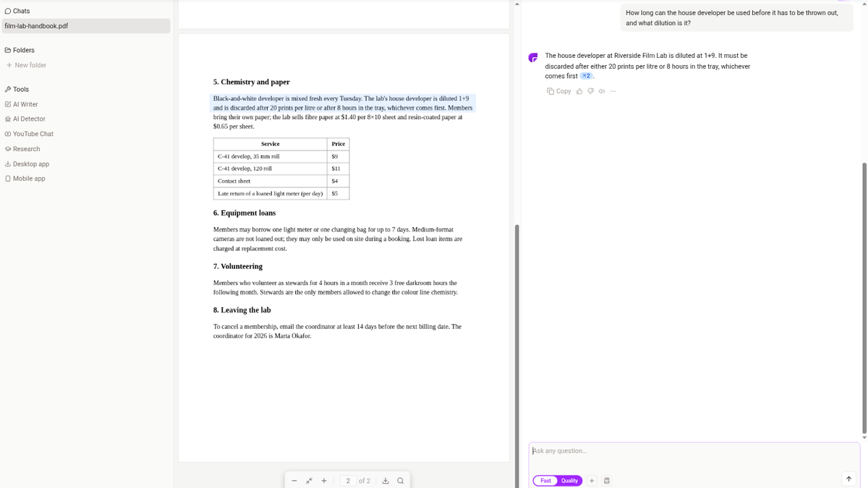Add attachment with the plus button
This screenshot has height=488, width=868.
click(x=592, y=481)
